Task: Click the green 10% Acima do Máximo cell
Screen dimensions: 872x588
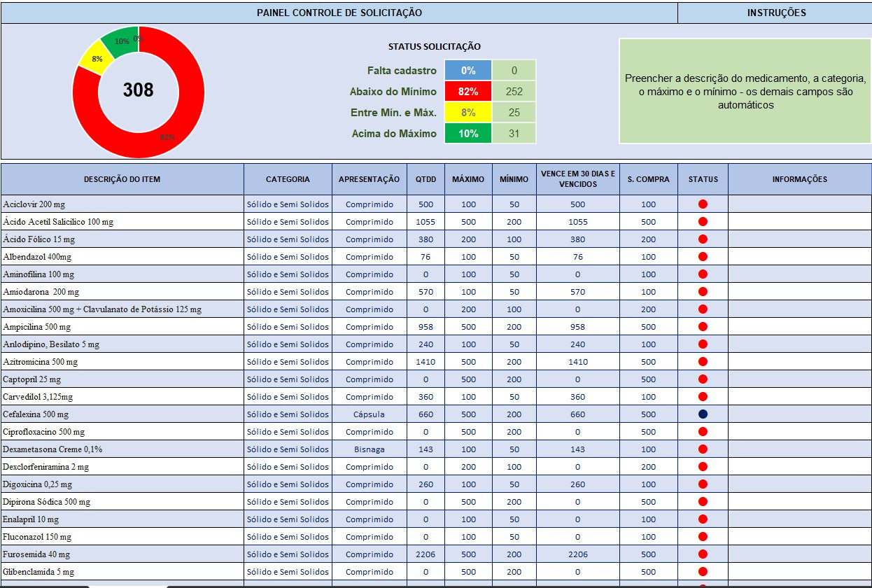Action: [x=468, y=134]
